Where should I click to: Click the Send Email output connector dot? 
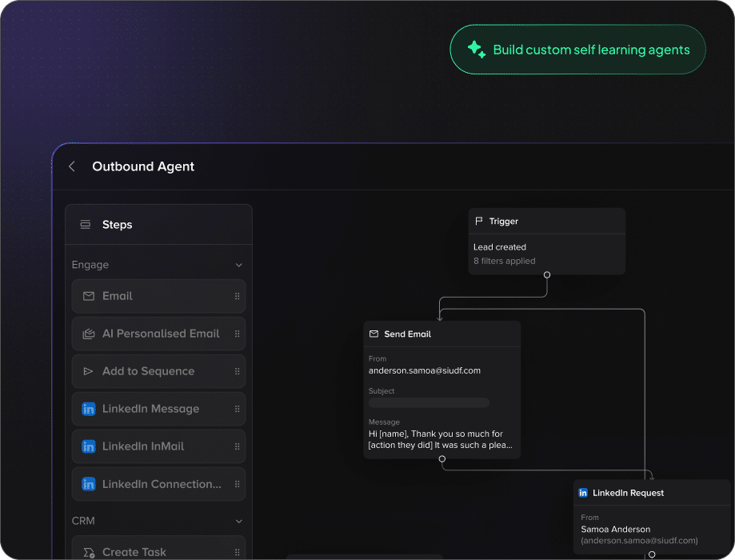(x=441, y=458)
